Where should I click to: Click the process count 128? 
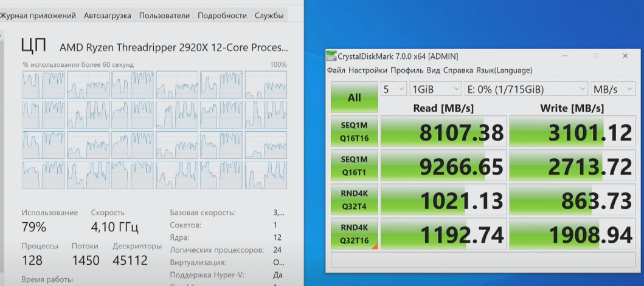coord(32,260)
